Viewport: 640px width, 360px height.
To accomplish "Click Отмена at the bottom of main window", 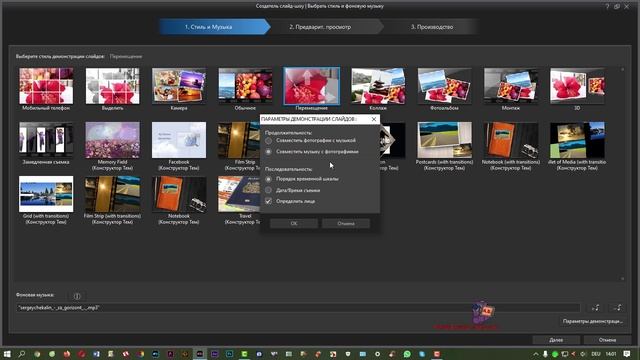I will [x=607, y=340].
